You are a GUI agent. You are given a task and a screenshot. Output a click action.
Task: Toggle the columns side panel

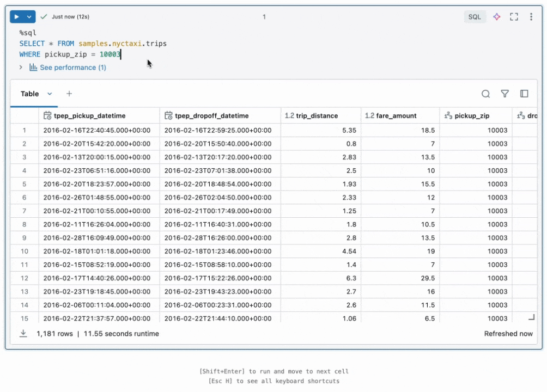(x=524, y=94)
